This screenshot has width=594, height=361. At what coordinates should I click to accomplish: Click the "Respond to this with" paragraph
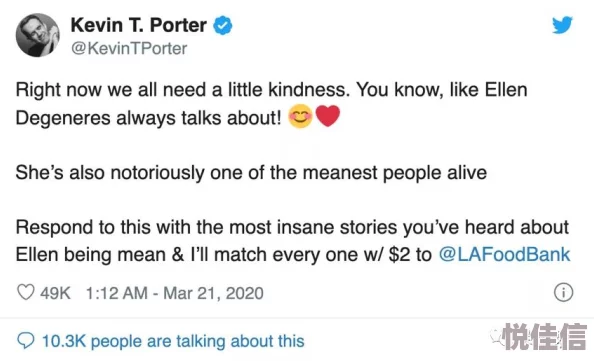(x=292, y=241)
